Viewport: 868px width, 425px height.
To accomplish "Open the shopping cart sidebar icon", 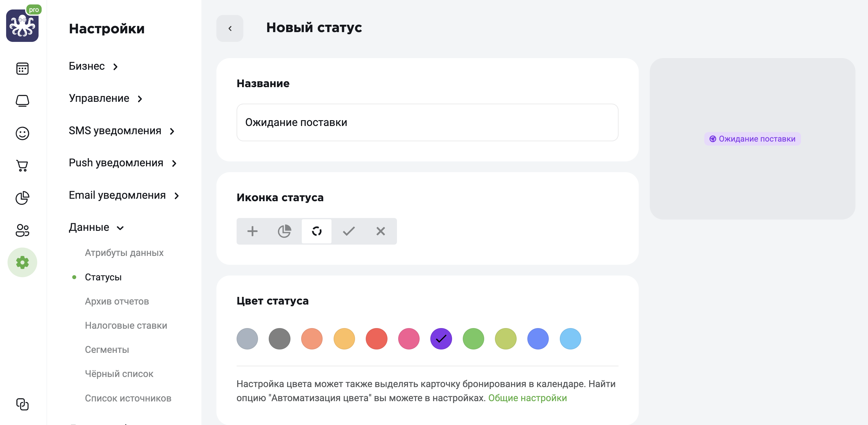I will click(x=22, y=165).
